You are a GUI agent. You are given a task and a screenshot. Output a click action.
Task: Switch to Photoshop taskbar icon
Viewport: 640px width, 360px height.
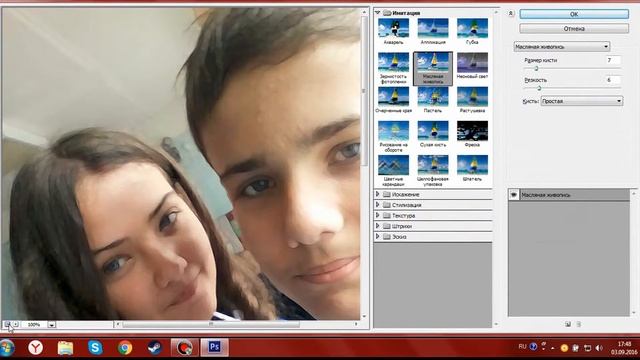click(x=215, y=347)
